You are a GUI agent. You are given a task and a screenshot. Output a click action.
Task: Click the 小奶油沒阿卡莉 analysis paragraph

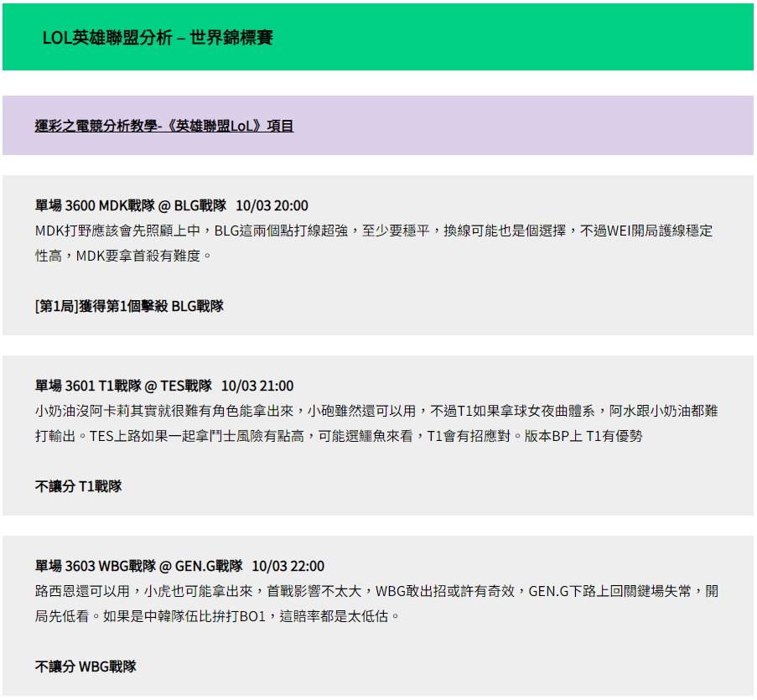click(x=376, y=423)
